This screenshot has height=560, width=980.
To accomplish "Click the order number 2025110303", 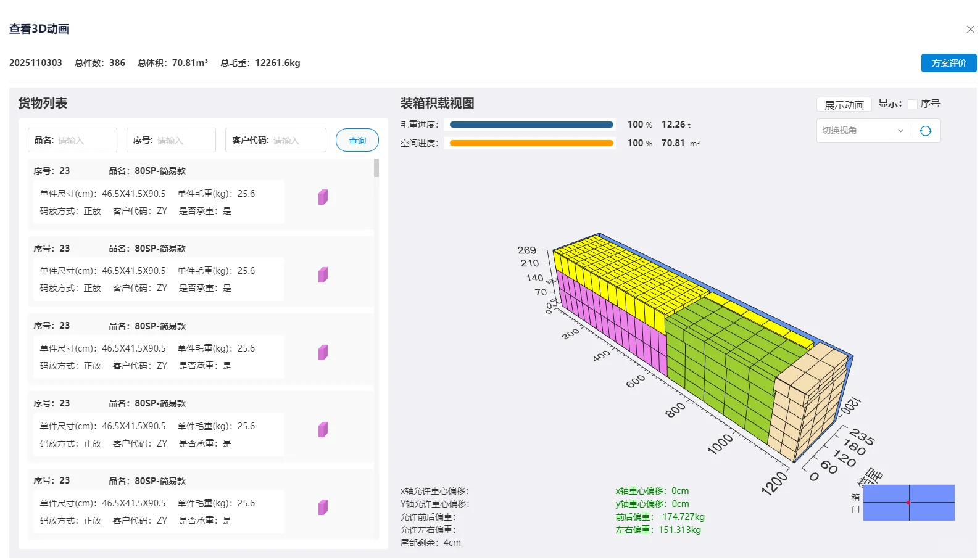I will click(x=36, y=63).
